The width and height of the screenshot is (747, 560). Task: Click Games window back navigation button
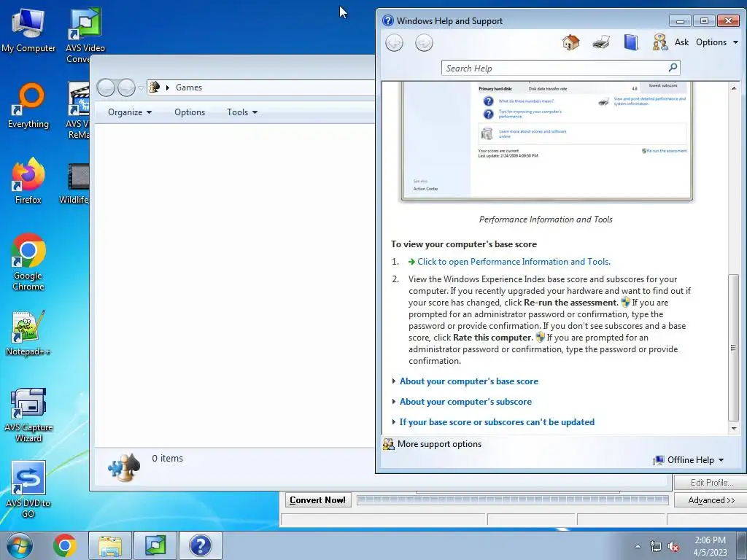click(x=107, y=87)
